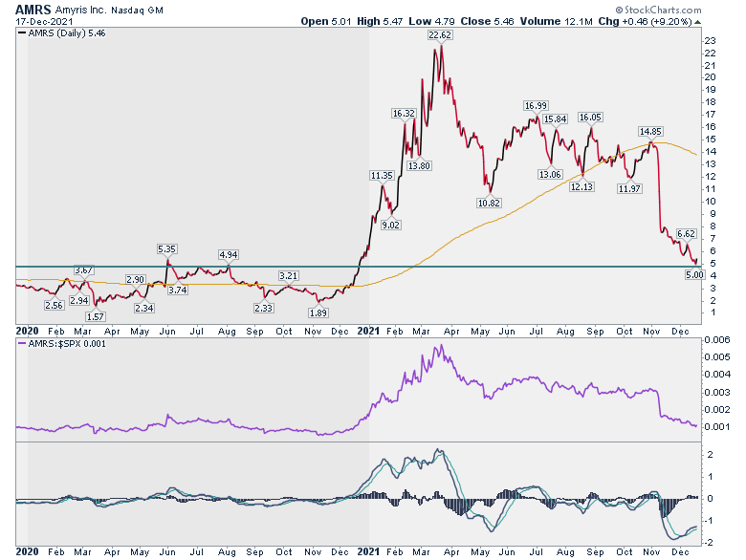Viewport: 746px width, 560px height.
Task: Click the 2021 label on price chart axis
Action: (368, 331)
